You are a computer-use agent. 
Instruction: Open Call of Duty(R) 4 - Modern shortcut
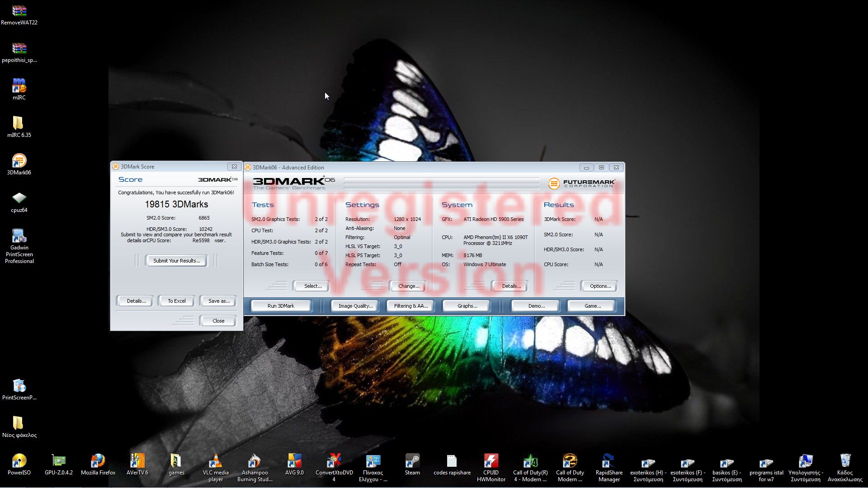point(530,461)
